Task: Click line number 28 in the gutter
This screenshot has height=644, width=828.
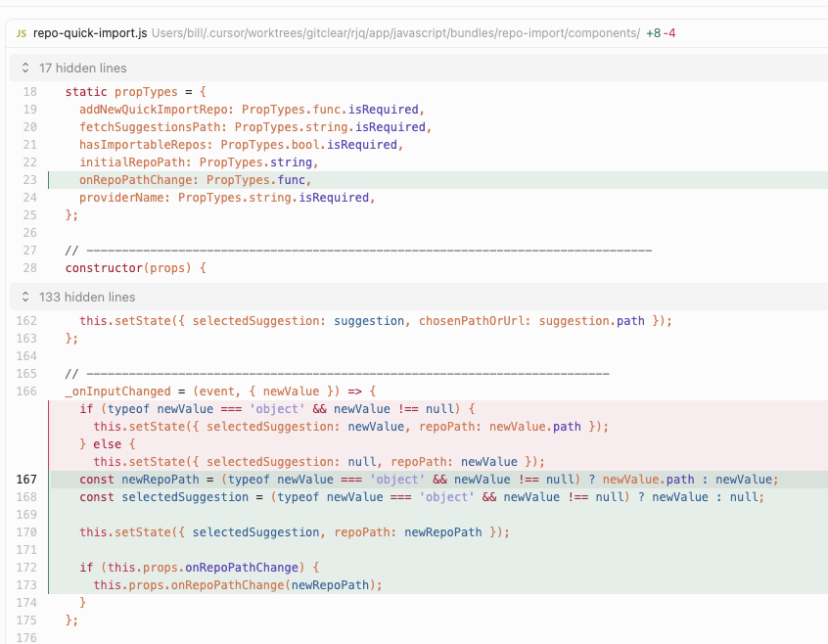Action: click(28, 268)
